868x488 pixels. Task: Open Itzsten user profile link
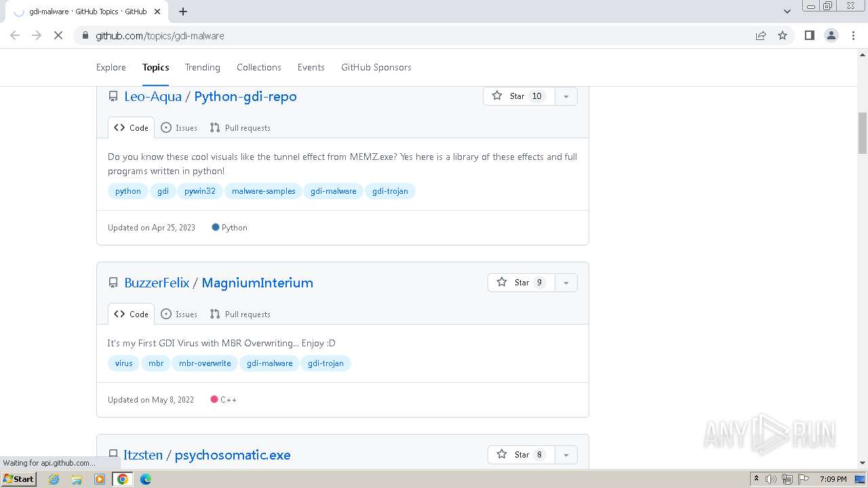tap(143, 455)
